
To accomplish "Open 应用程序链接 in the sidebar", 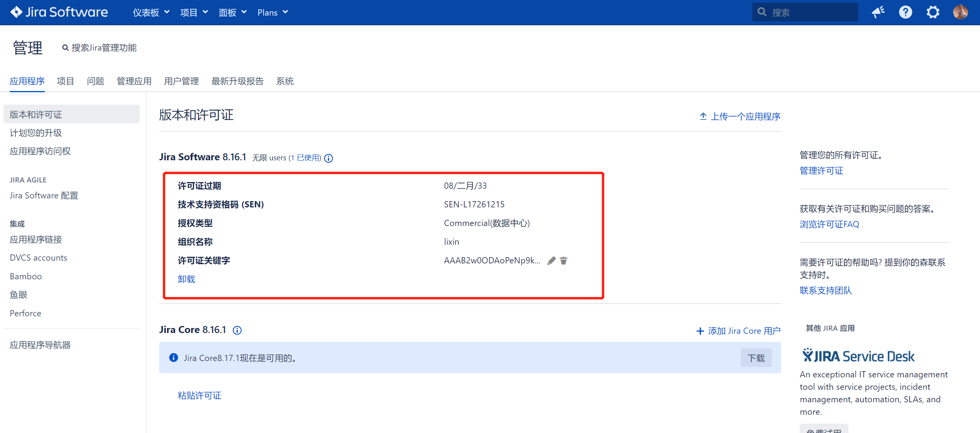I will tap(36, 240).
